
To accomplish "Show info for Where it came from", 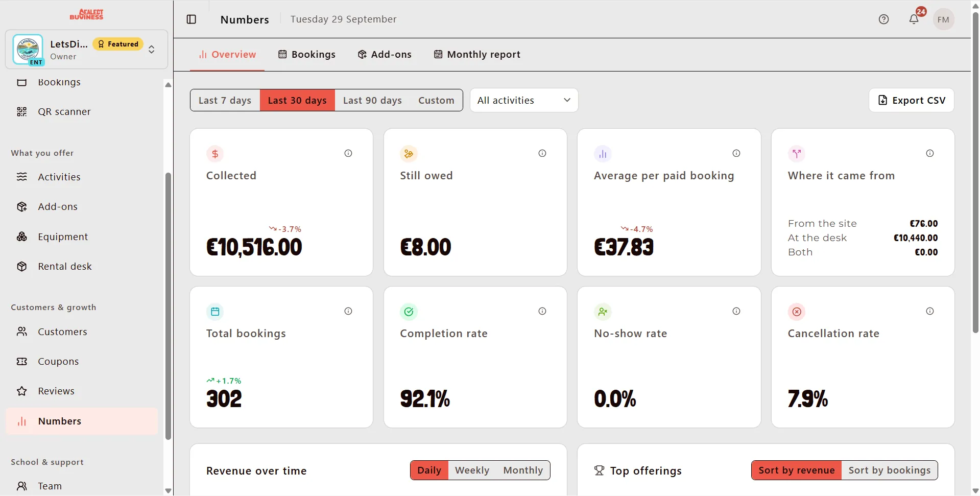I will click(x=930, y=153).
